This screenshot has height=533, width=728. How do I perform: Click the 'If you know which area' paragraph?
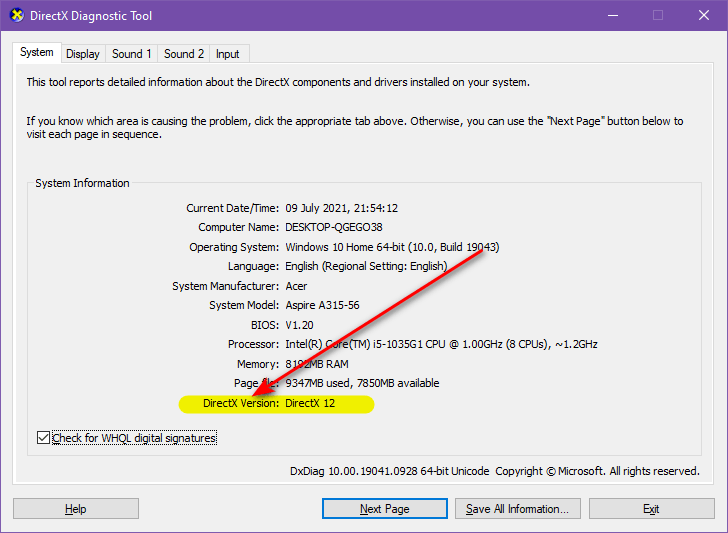[355, 128]
